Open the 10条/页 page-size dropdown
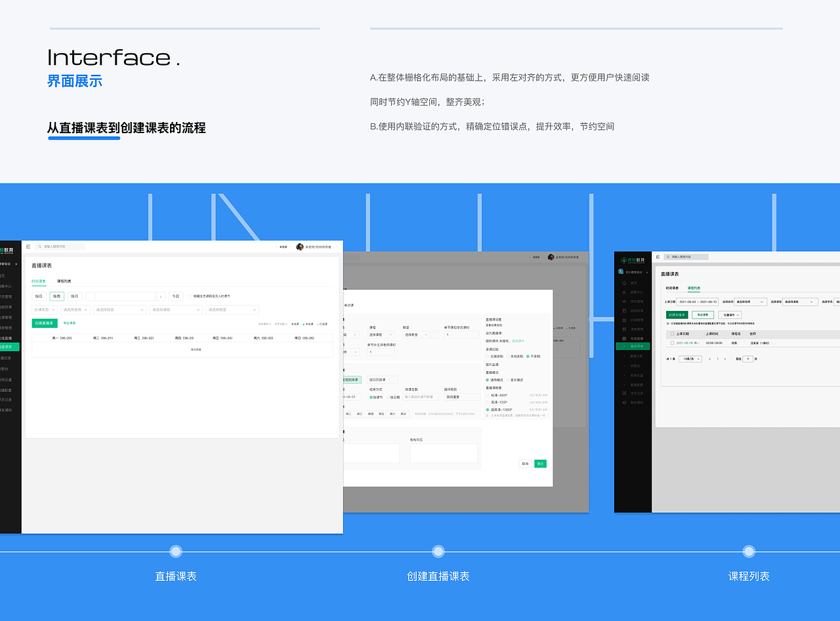The width and height of the screenshot is (840, 621). [690, 359]
